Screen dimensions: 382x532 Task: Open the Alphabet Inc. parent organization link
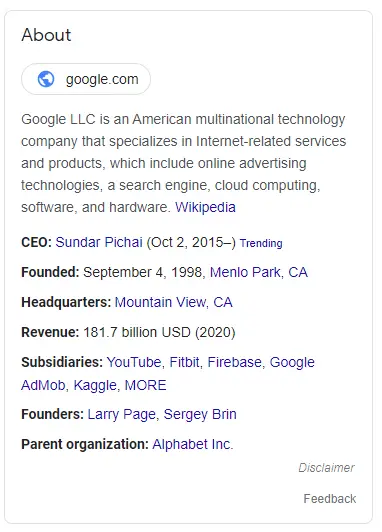coord(193,444)
